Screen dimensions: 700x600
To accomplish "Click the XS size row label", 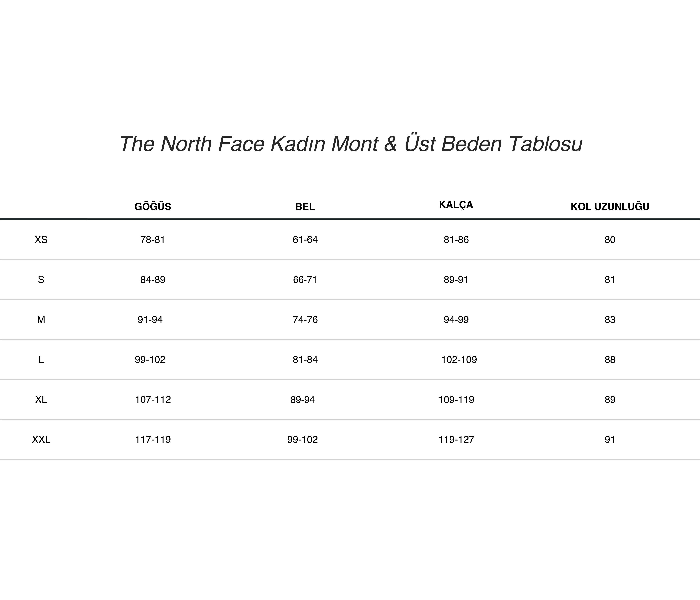I will (x=41, y=240).
